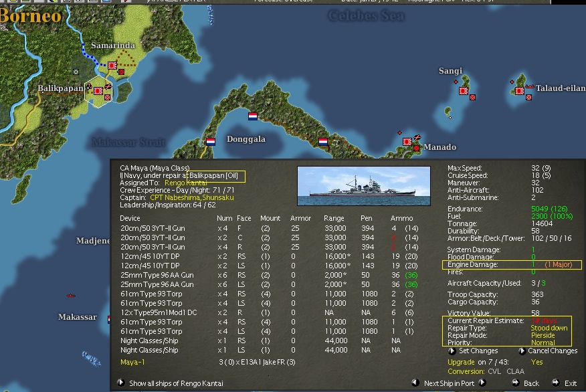Image resolution: width=586 pixels, height=392 pixels.
Task: Click the port anchor icon at Balikpapan
Action: tap(89, 86)
